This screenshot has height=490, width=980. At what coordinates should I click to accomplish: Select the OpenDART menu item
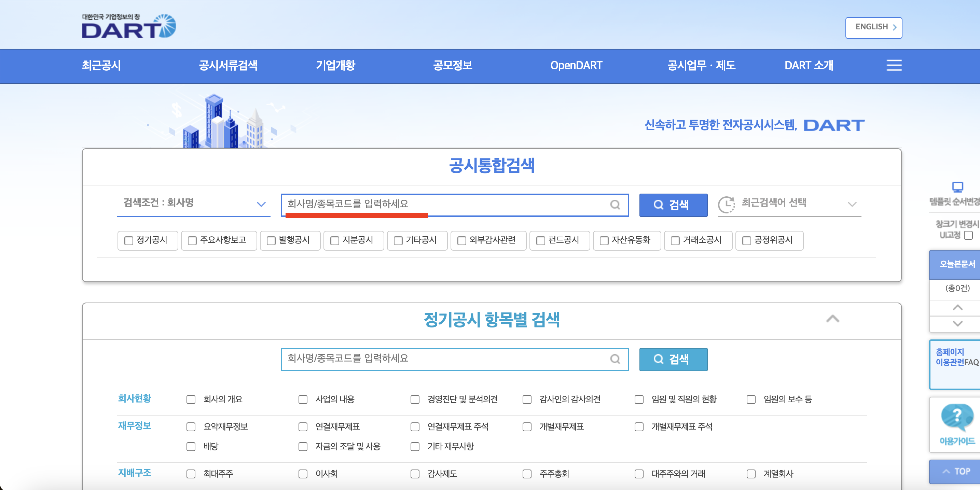click(576, 66)
